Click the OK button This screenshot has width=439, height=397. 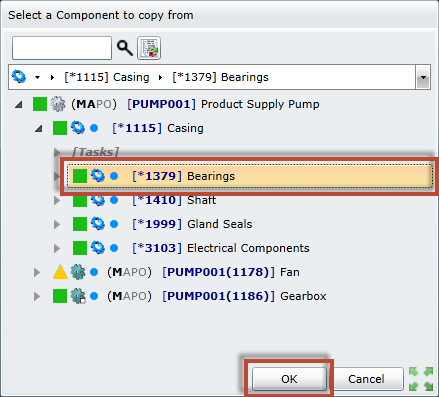289,379
